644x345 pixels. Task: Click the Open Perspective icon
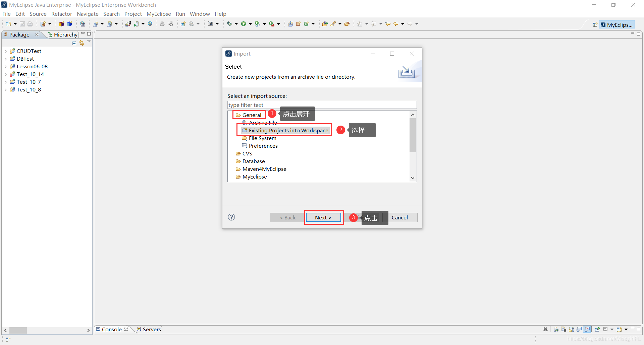click(x=595, y=25)
